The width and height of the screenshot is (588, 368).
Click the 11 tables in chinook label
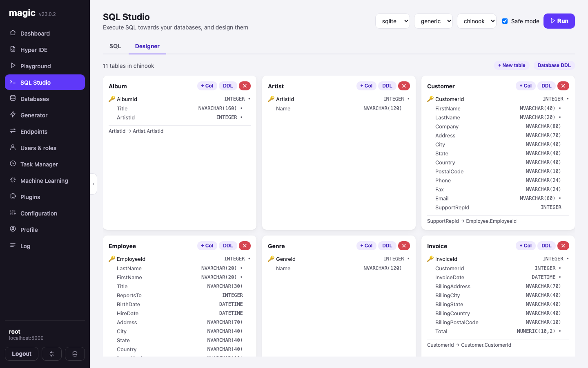(129, 66)
